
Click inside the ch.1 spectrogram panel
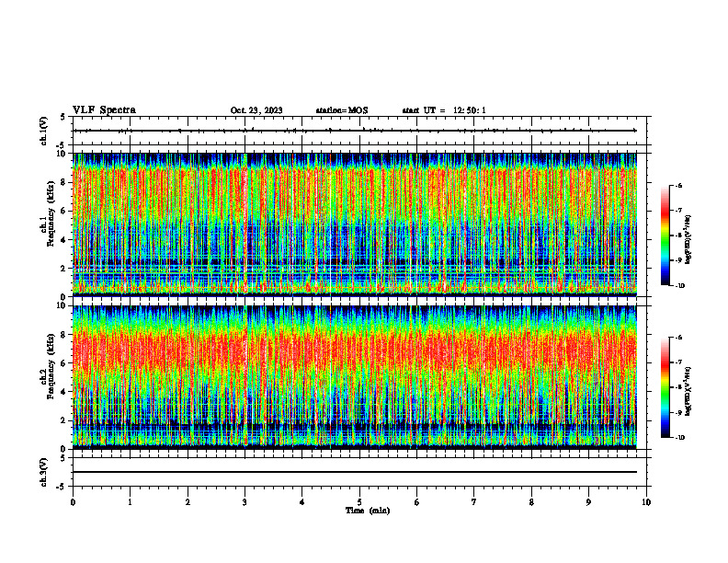point(355,224)
